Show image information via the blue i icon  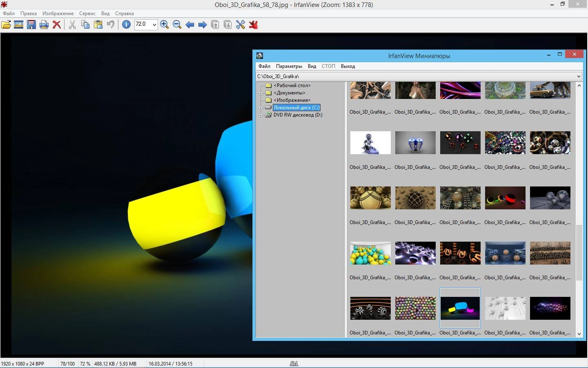pos(127,25)
